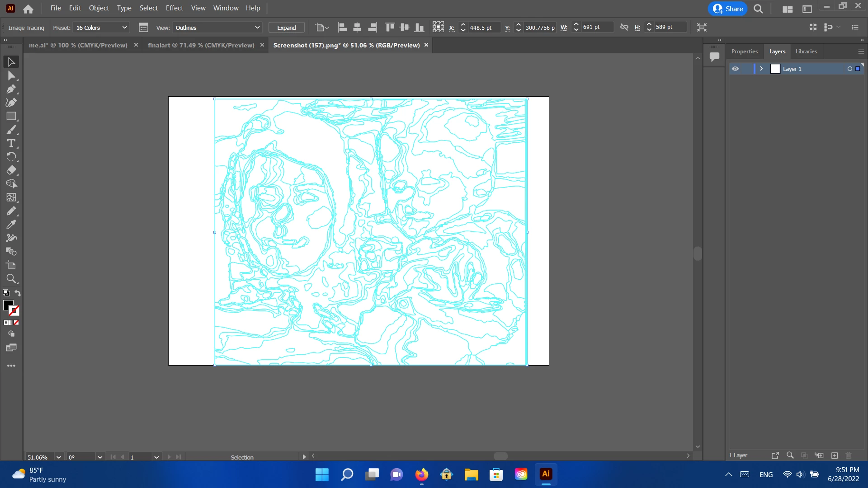Toggle constrain width and height proportions
This screenshot has height=488, width=868.
pos(624,27)
